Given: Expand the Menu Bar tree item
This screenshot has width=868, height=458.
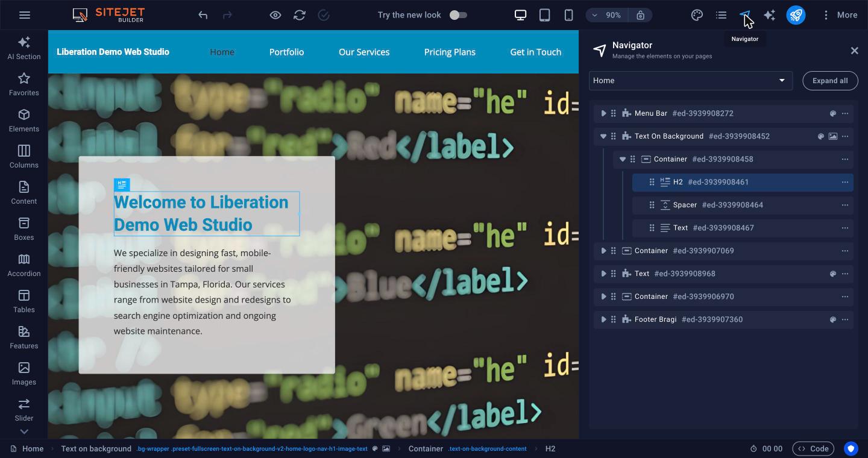Looking at the screenshot, I should click(603, 113).
